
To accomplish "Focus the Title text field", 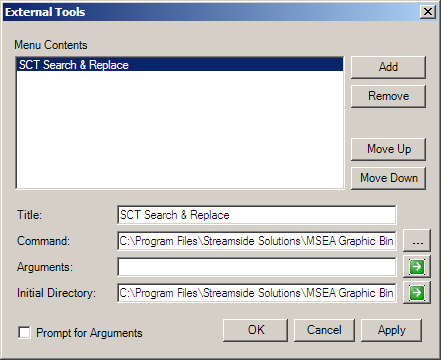I will tap(257, 215).
